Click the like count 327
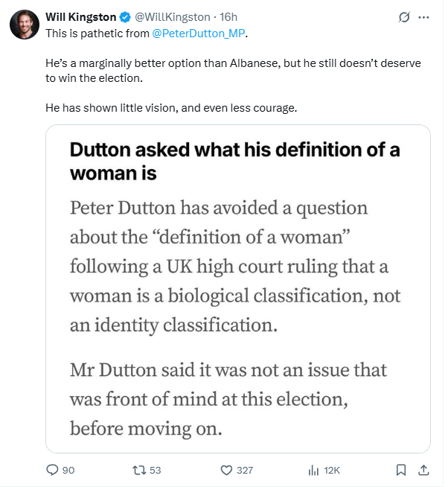This screenshot has width=448, height=487. (245, 470)
